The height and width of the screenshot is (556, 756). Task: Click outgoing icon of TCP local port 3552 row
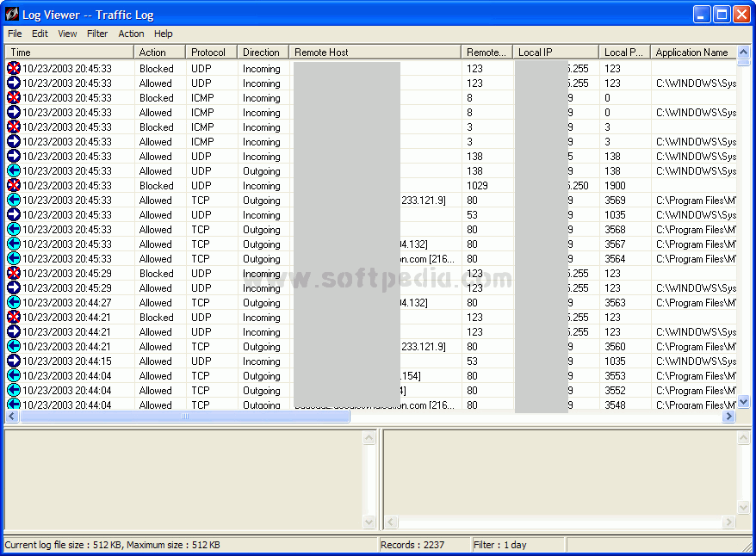[14, 390]
